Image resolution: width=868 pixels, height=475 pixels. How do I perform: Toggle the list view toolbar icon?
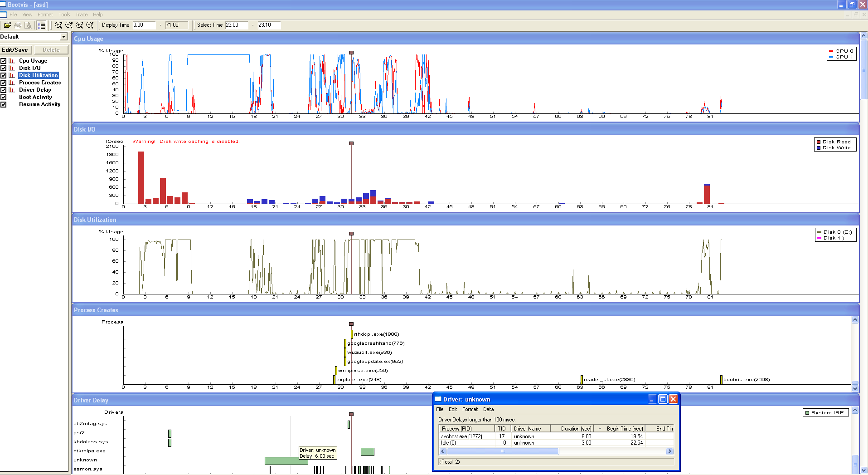[41, 25]
